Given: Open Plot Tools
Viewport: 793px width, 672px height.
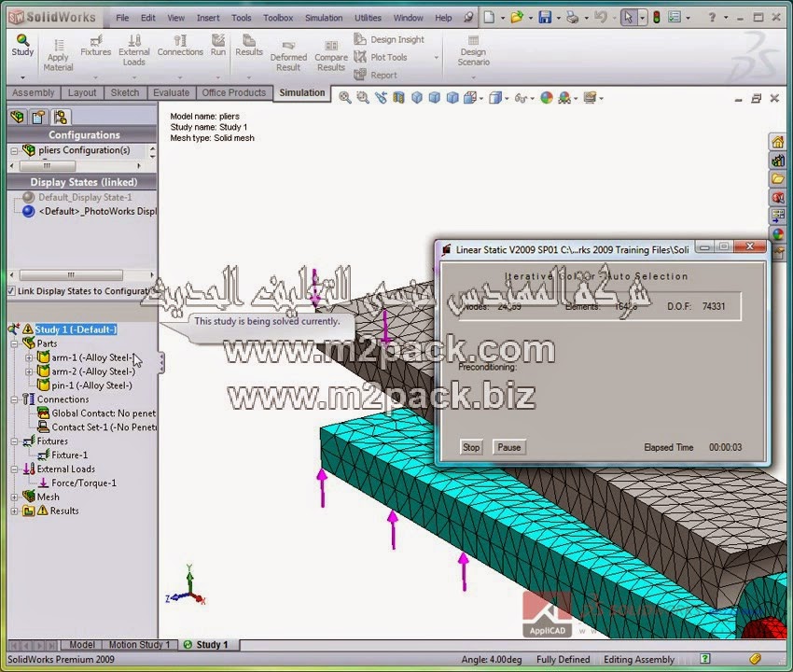Looking at the screenshot, I should tap(381, 57).
